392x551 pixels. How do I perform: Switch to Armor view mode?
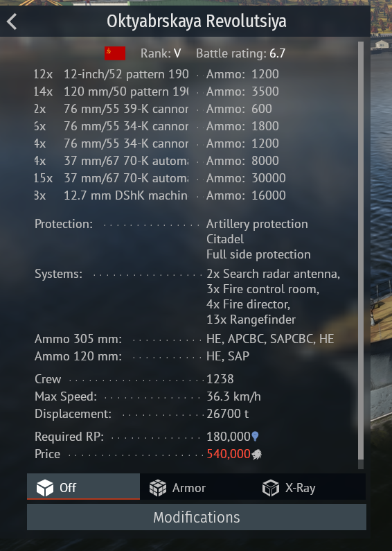(196, 487)
